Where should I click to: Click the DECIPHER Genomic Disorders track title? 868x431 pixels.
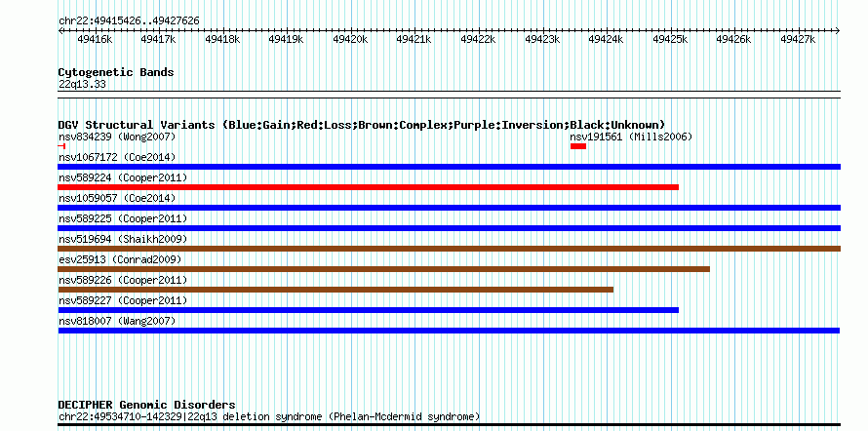146,405
